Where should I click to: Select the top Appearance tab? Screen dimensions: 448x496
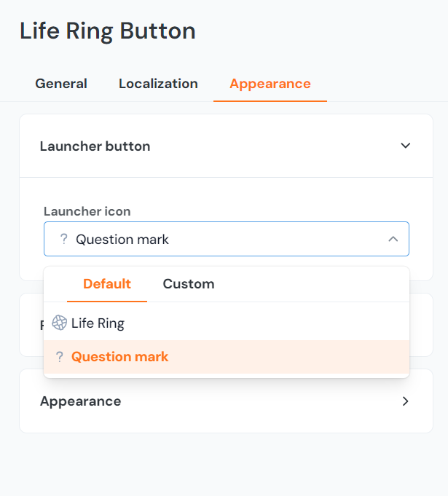(x=270, y=84)
